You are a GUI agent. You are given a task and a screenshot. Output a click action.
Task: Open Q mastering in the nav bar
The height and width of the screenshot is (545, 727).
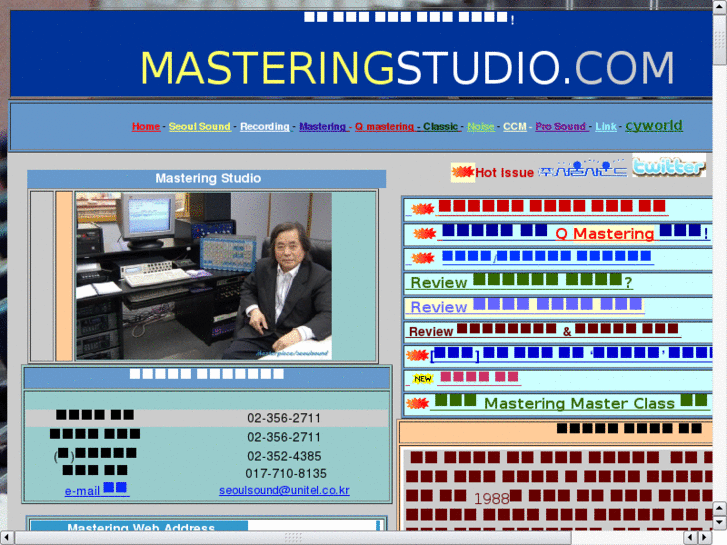click(x=384, y=126)
